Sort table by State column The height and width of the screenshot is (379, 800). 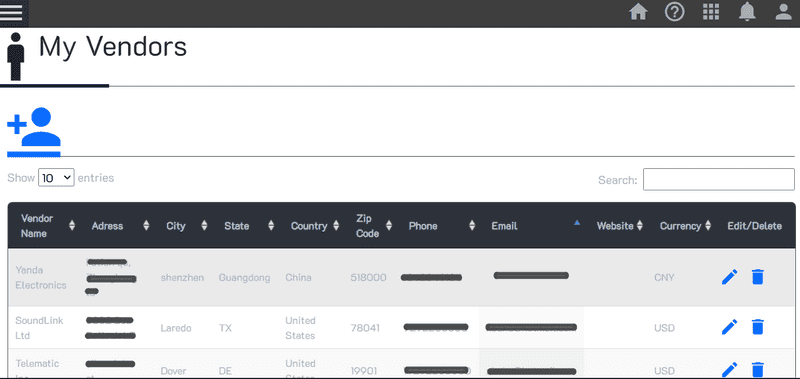pos(248,225)
